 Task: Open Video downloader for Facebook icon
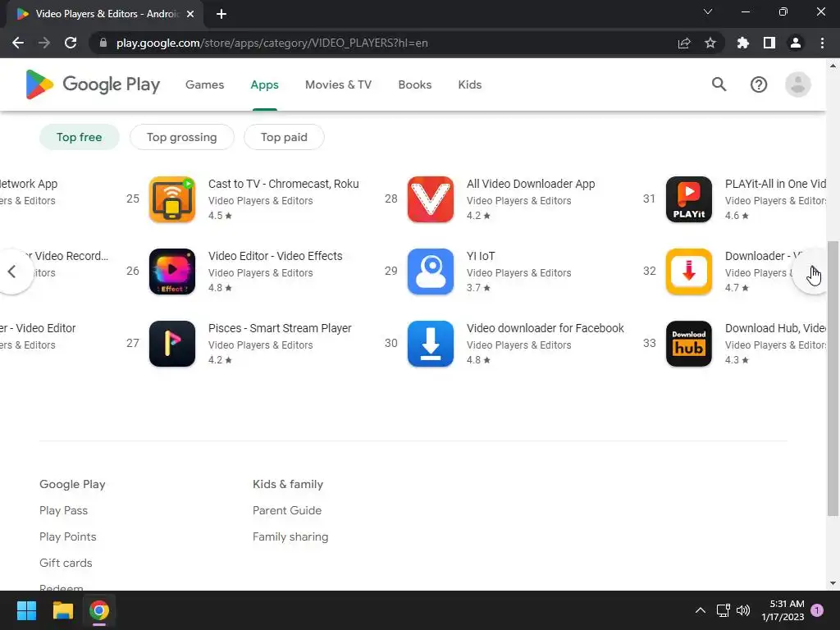[x=430, y=344]
